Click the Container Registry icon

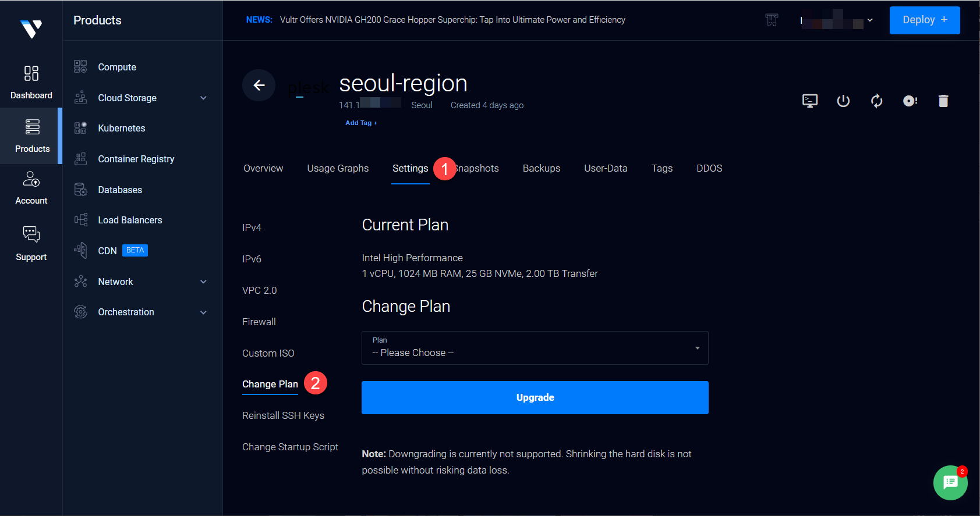[80, 159]
